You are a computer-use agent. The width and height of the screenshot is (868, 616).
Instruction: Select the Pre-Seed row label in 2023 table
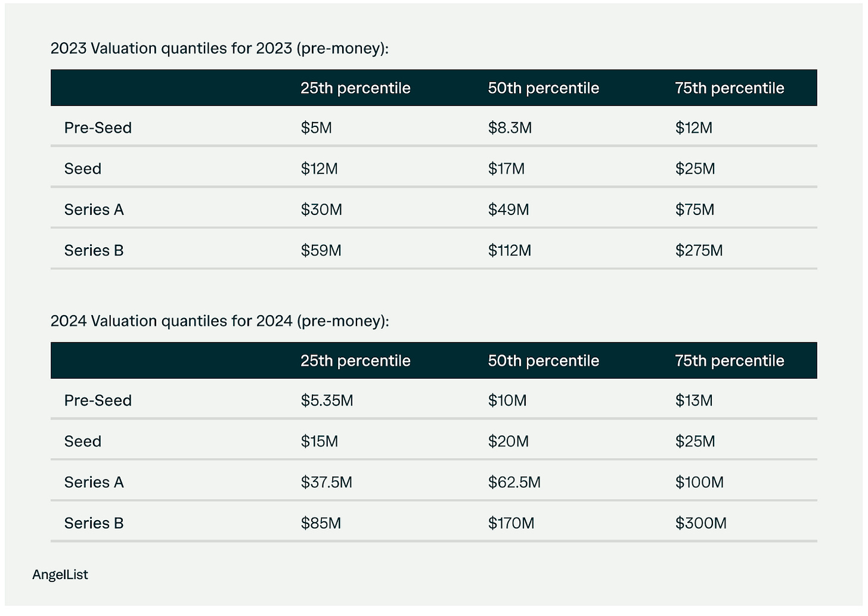tap(98, 128)
